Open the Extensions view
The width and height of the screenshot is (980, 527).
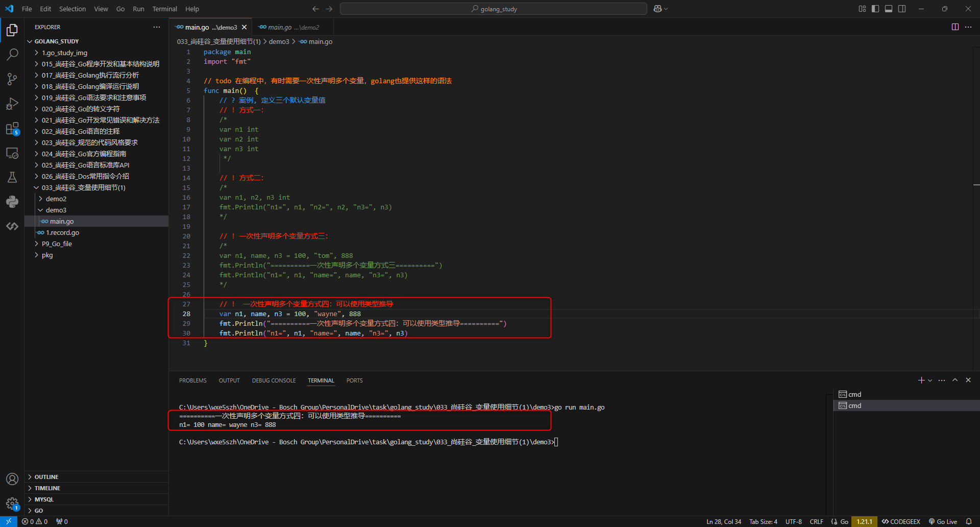tap(12, 129)
